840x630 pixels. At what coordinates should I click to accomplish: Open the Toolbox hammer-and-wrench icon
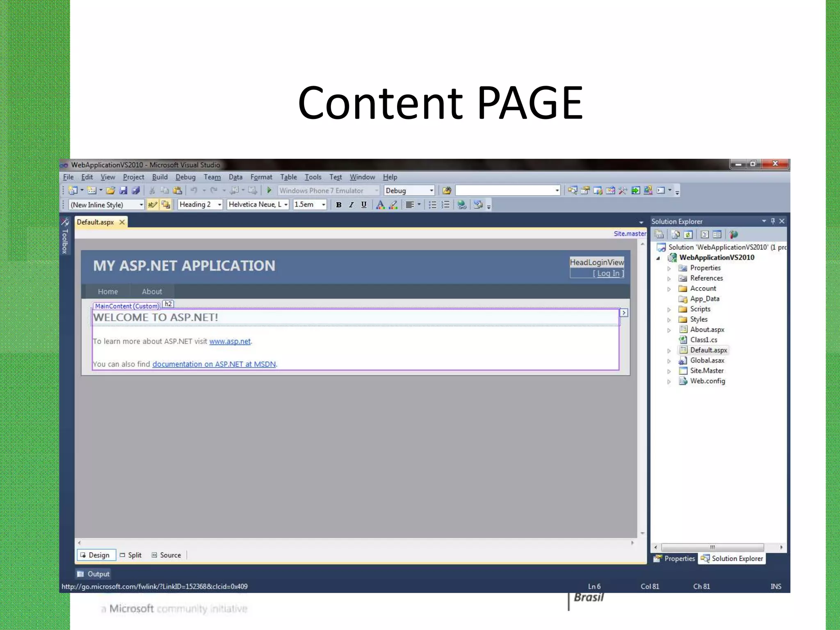(x=623, y=190)
